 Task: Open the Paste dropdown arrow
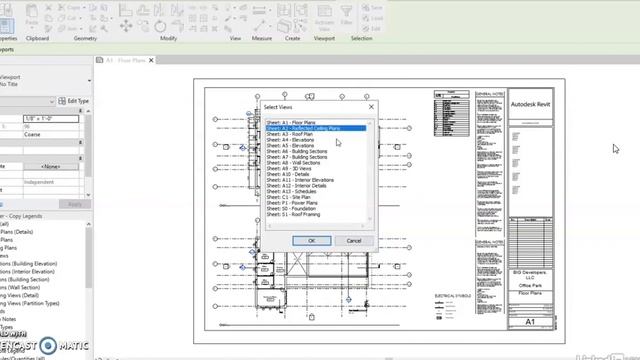pyautogui.click(x=32, y=28)
